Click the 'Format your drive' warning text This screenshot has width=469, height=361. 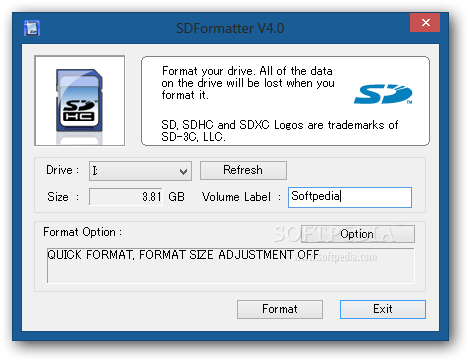[248, 83]
